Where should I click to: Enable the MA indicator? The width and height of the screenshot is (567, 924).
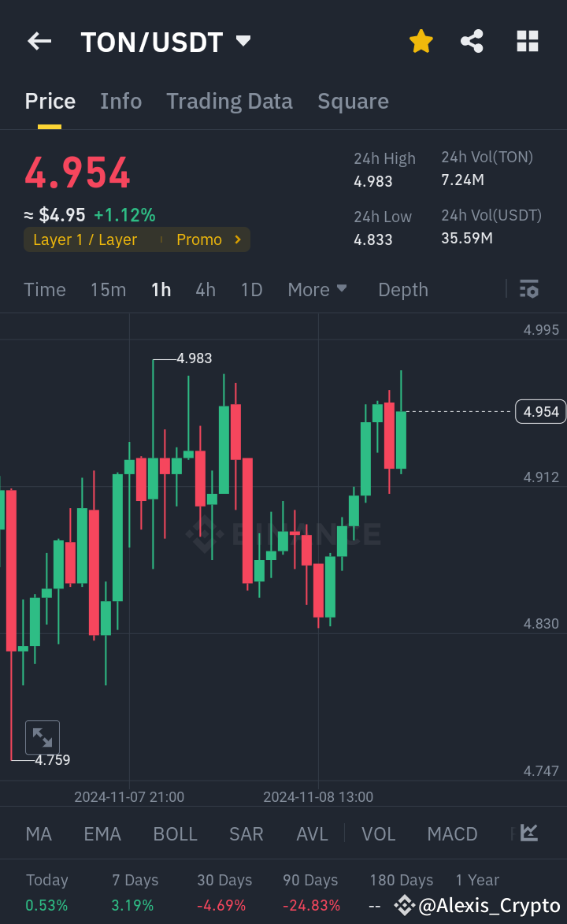(x=38, y=833)
